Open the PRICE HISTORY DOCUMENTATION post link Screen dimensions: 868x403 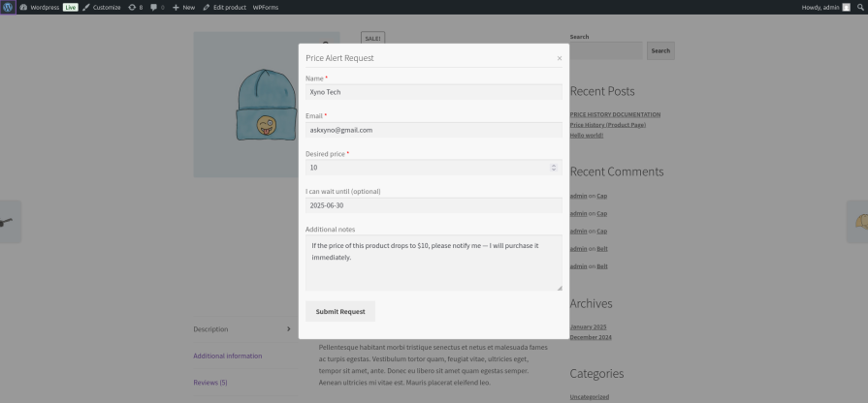615,114
